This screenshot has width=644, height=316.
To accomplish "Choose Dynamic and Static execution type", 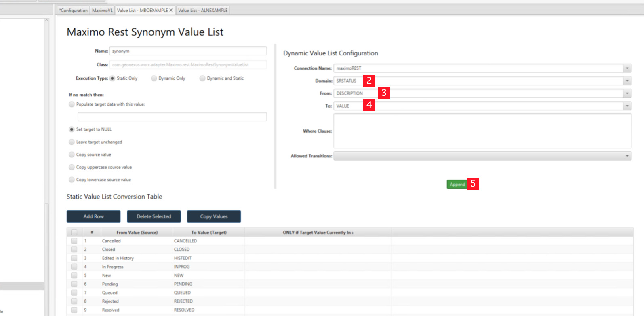I will [x=202, y=78].
